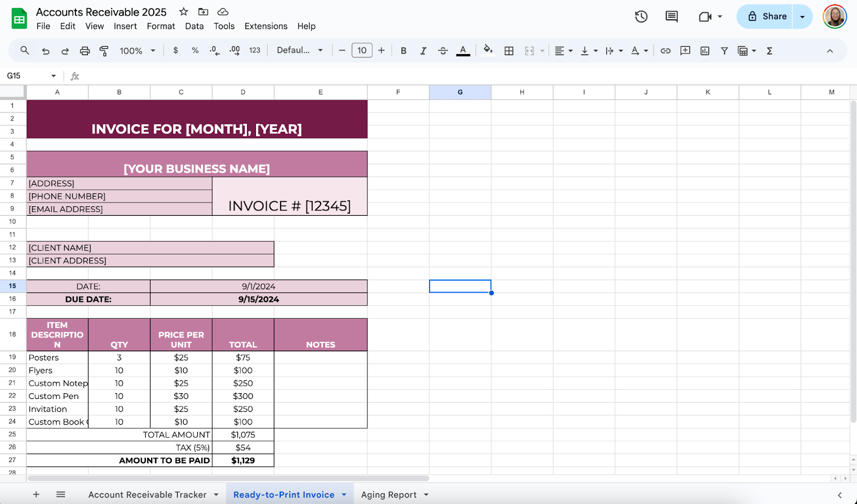Open version history clock icon

point(641,17)
